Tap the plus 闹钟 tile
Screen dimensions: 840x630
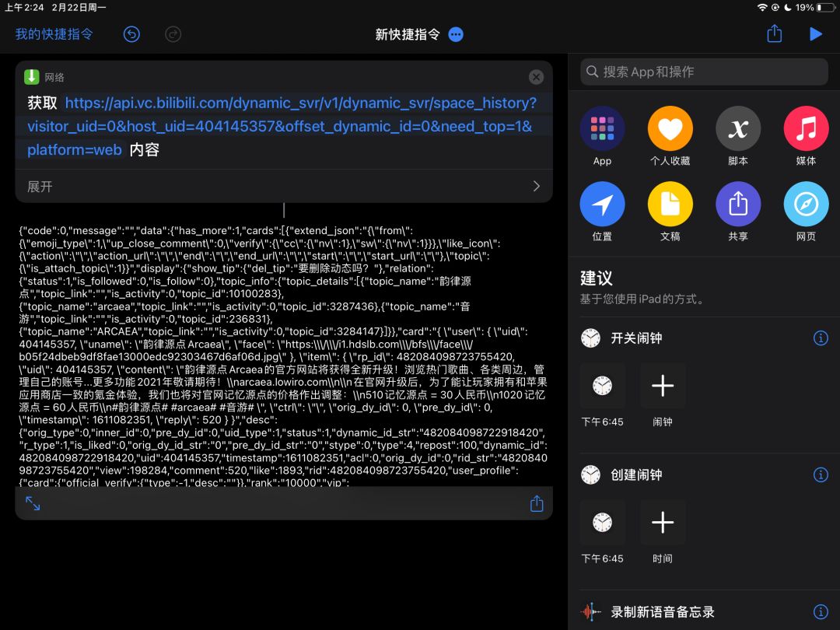[x=663, y=386]
